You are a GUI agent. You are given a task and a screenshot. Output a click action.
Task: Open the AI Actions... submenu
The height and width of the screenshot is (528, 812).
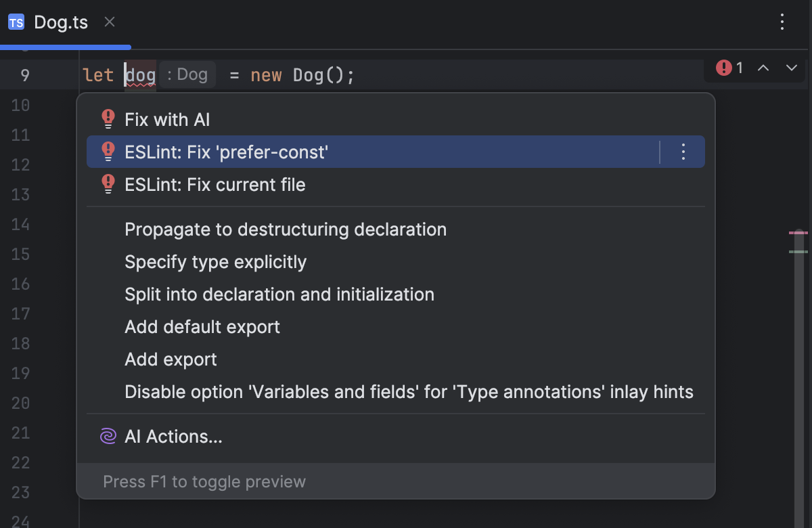(173, 437)
